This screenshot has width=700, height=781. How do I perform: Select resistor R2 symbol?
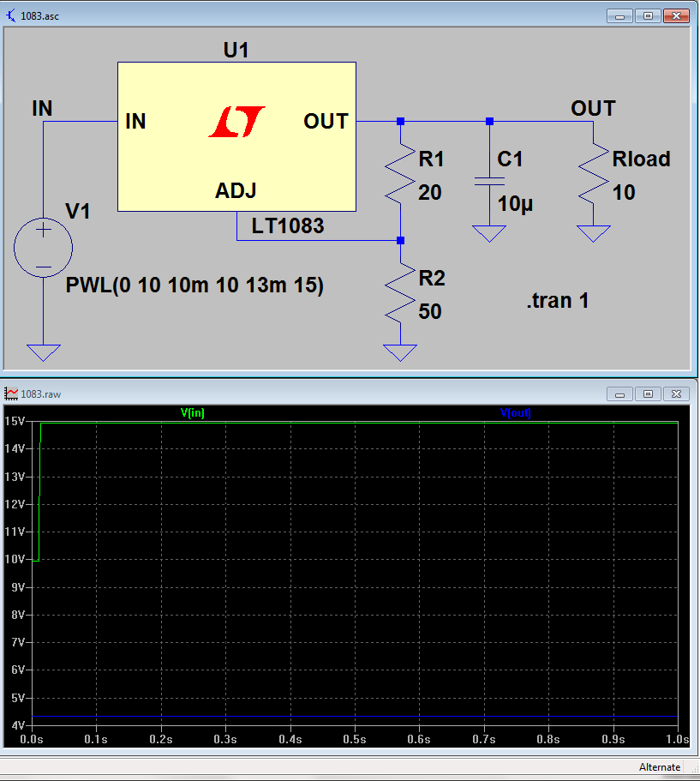coord(400,293)
